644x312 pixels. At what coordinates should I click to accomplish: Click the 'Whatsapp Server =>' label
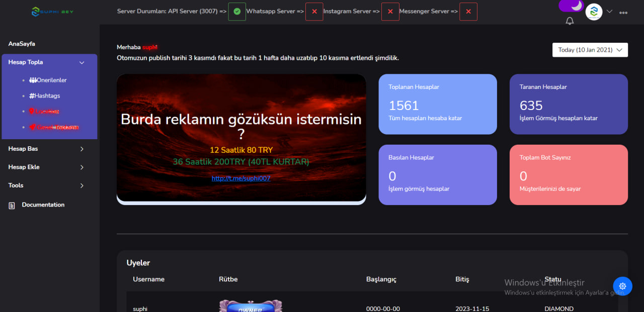[x=275, y=11]
